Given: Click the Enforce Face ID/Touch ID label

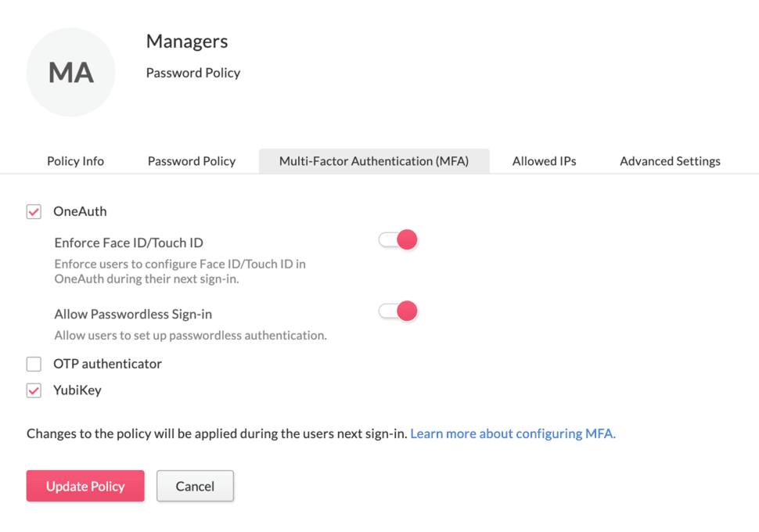Looking at the screenshot, I should tap(128, 243).
